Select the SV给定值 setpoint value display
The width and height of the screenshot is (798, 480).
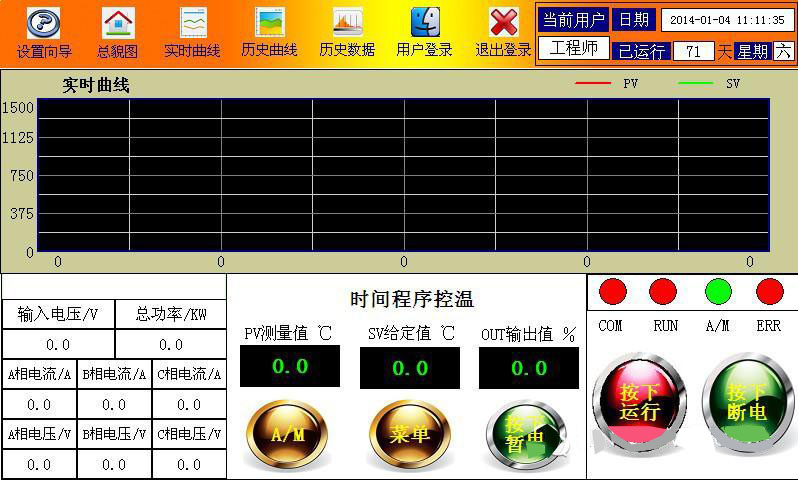[409, 368]
